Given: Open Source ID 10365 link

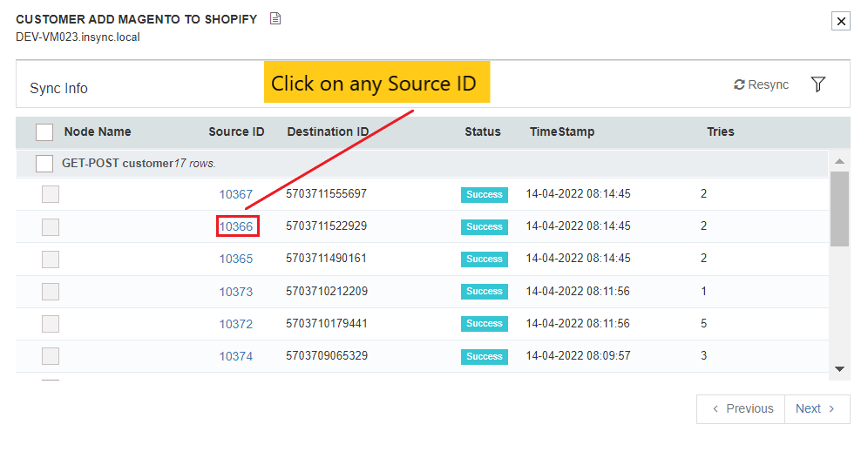Looking at the screenshot, I should [236, 259].
